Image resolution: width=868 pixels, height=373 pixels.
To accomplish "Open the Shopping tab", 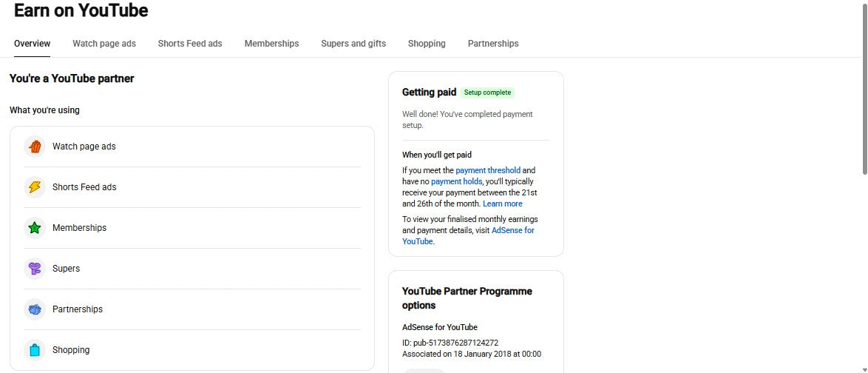I will tap(427, 43).
